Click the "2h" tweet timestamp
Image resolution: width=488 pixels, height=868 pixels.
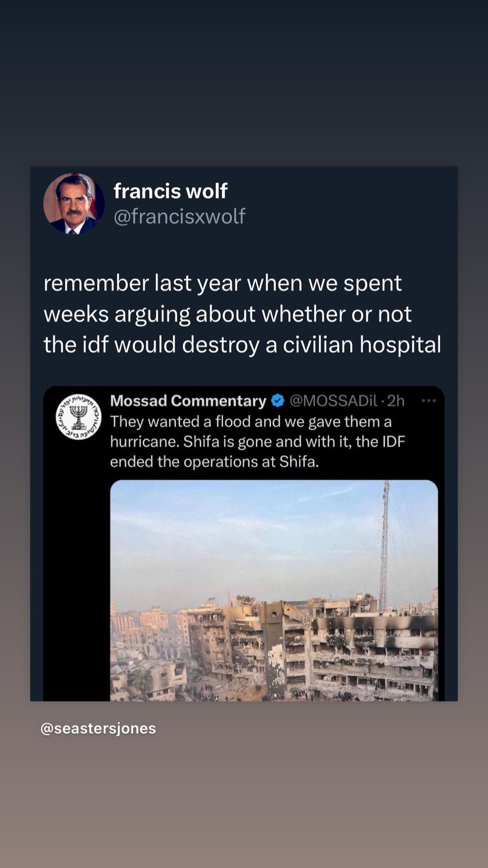[x=396, y=401]
